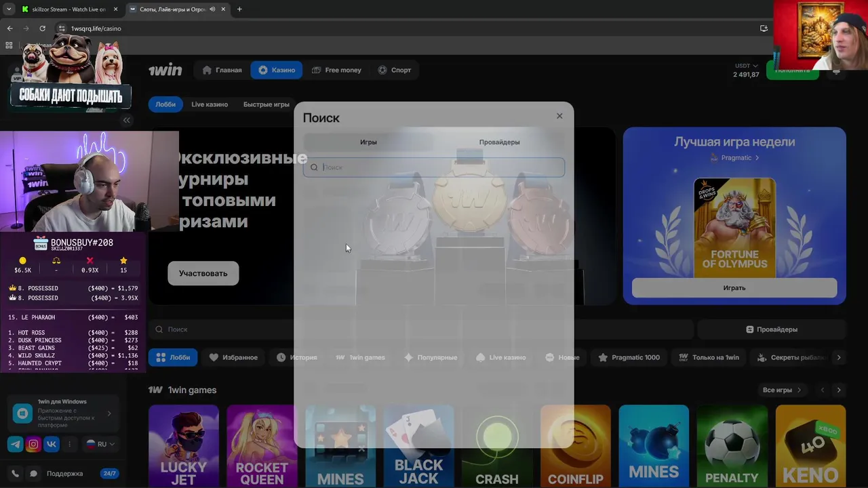868x488 pixels.
Task: Expand the 1win для Windows card arrow
Action: coord(109,413)
